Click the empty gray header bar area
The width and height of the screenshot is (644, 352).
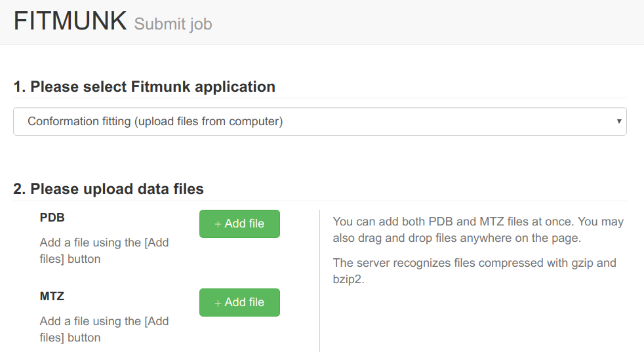[x=426, y=22]
